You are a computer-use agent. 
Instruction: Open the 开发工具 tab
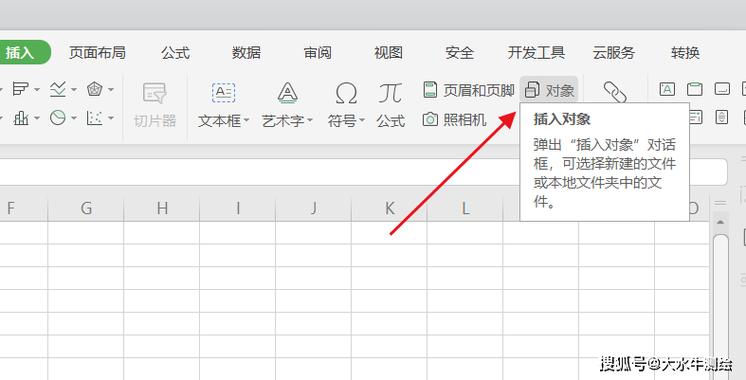pos(536,52)
